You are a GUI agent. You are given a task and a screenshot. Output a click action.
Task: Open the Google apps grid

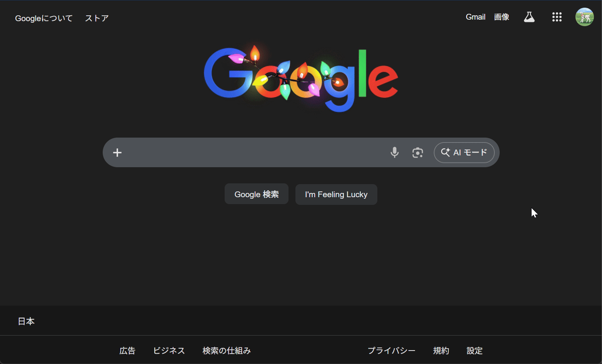tap(557, 17)
